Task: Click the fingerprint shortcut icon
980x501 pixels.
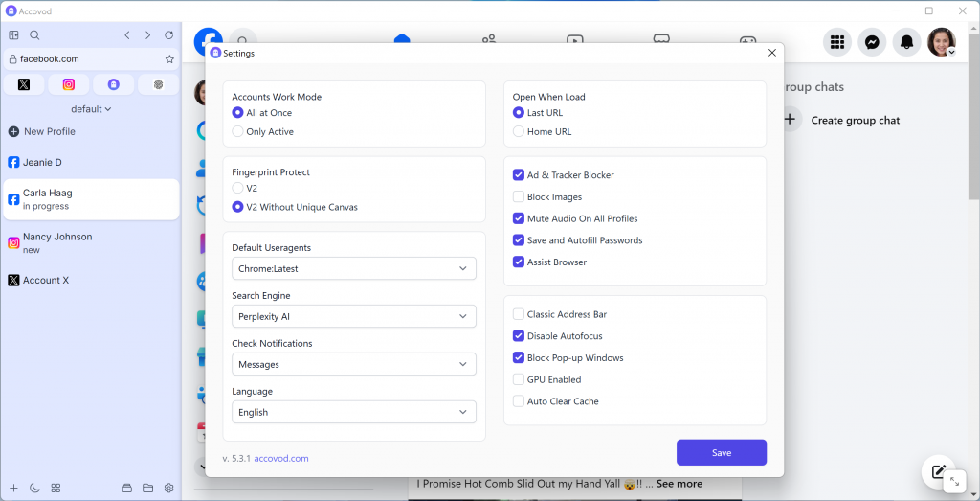Action: pyautogui.click(x=158, y=84)
